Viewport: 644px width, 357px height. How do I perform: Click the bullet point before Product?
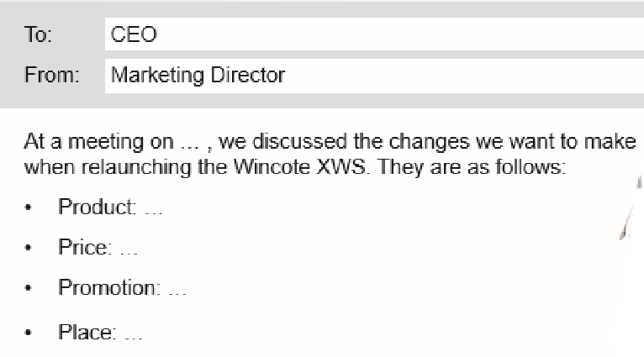(29, 209)
